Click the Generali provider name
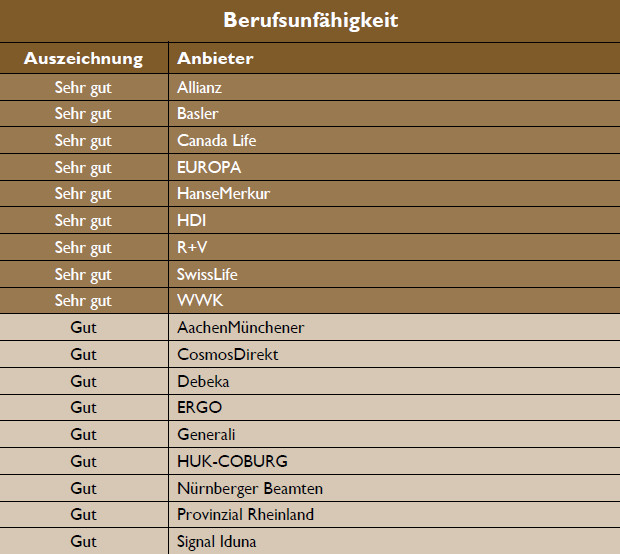Viewport: 620px width, 554px height. click(x=206, y=434)
